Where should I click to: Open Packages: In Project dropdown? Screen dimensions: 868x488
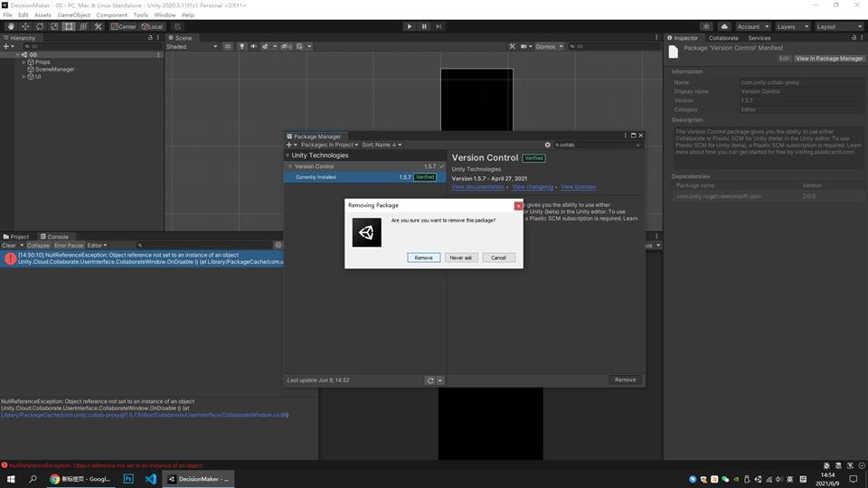tap(329, 145)
